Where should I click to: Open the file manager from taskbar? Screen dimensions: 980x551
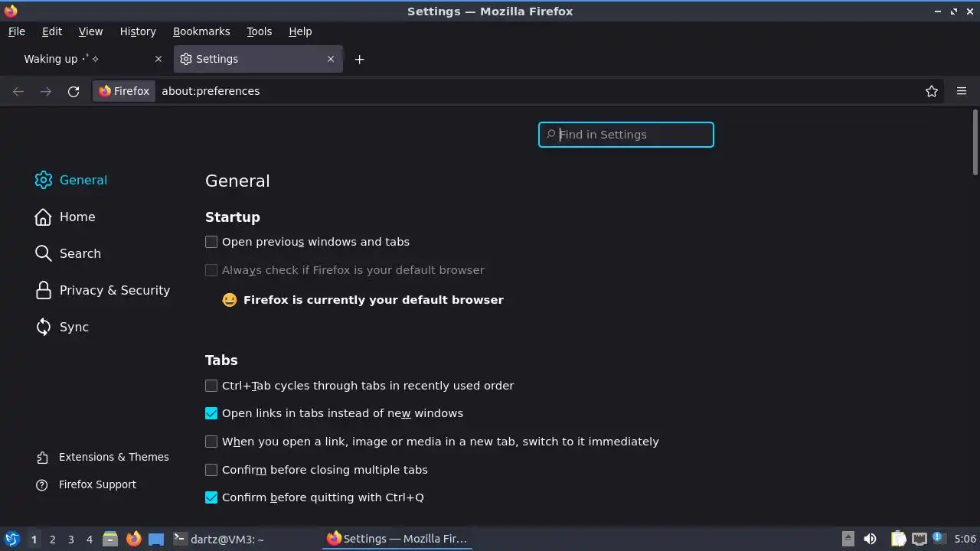(x=110, y=539)
